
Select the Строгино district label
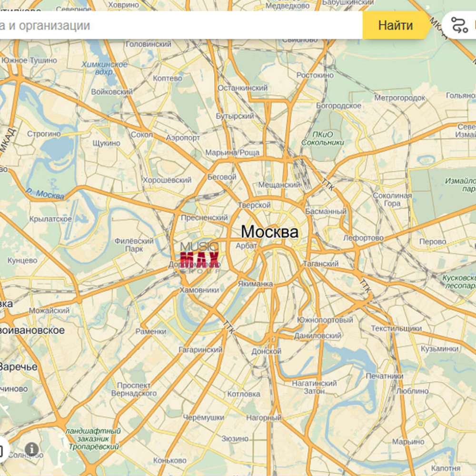coord(43,134)
